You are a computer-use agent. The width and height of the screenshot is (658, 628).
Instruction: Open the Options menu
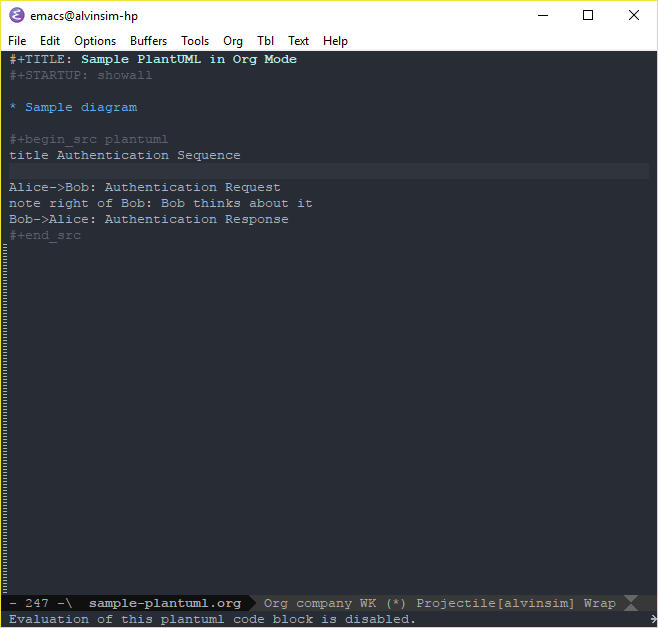coord(95,41)
